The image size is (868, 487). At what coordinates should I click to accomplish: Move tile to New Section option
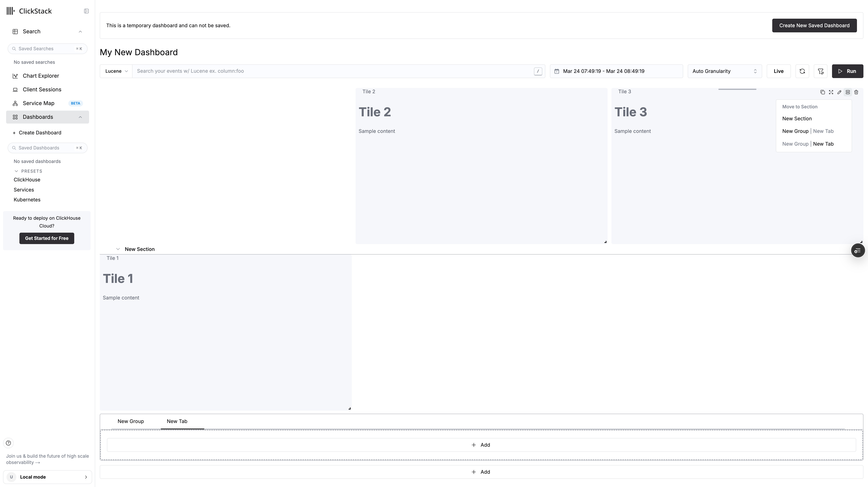[797, 119]
